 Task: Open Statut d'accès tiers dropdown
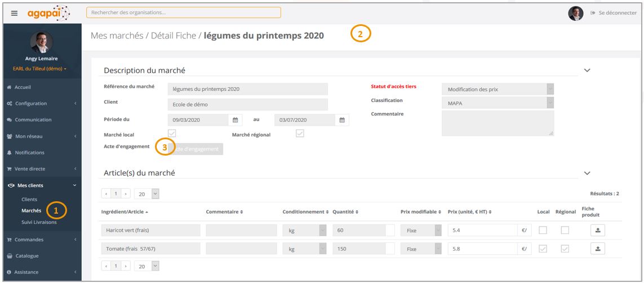498,89
